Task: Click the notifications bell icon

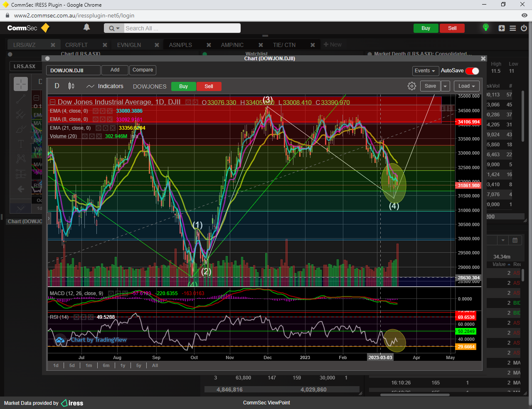Action: point(86,27)
